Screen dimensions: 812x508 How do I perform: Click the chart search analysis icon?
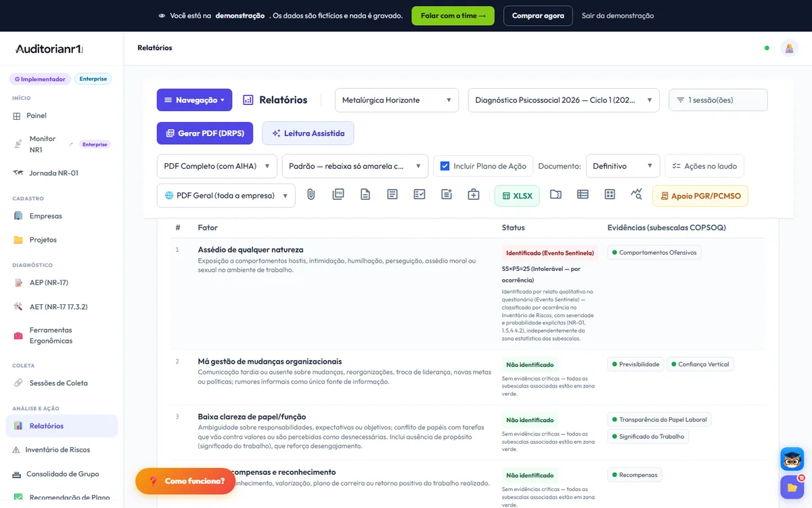point(637,195)
